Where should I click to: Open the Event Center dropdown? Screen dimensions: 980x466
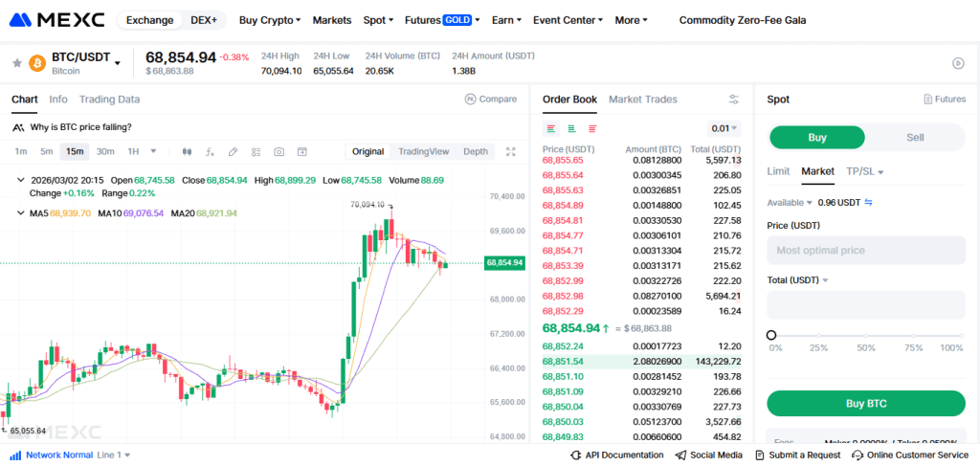pos(568,20)
